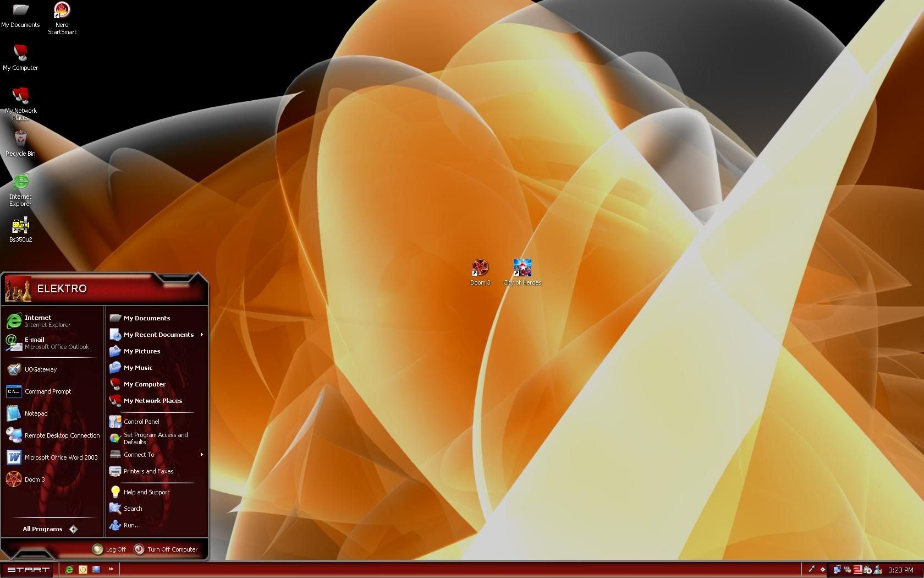The image size is (924, 578).
Task: Open My Computer in Start menu
Action: click(156, 384)
